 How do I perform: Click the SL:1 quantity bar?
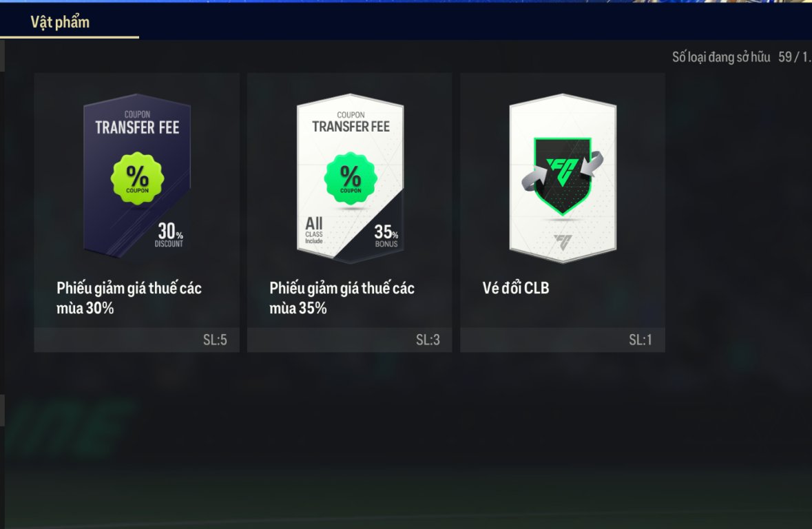click(x=563, y=340)
